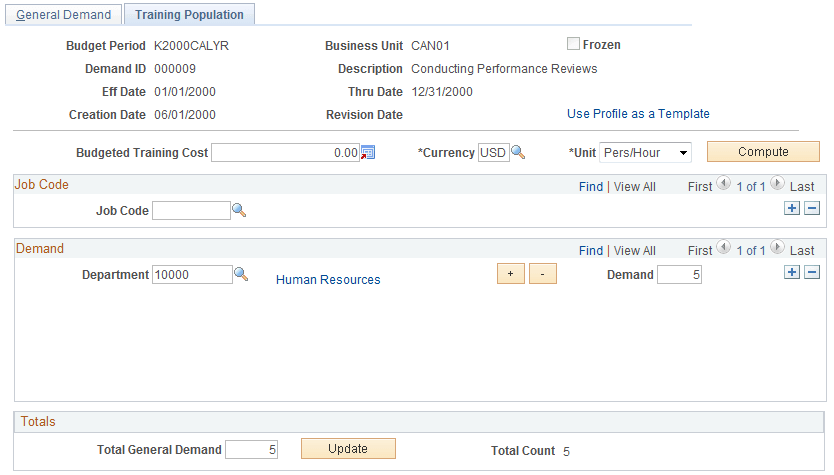Click the Total Count value
834x475 pixels.
[x=566, y=451]
